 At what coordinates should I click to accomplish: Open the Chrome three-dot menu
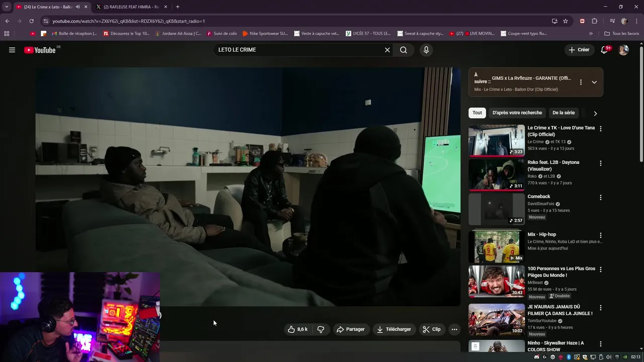[636, 21]
